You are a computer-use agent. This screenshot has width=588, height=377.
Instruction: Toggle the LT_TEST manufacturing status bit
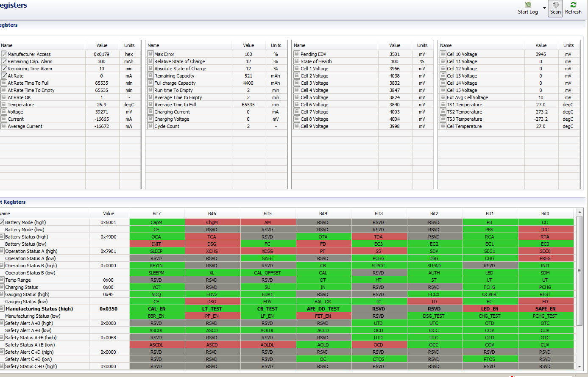pyautogui.click(x=212, y=309)
